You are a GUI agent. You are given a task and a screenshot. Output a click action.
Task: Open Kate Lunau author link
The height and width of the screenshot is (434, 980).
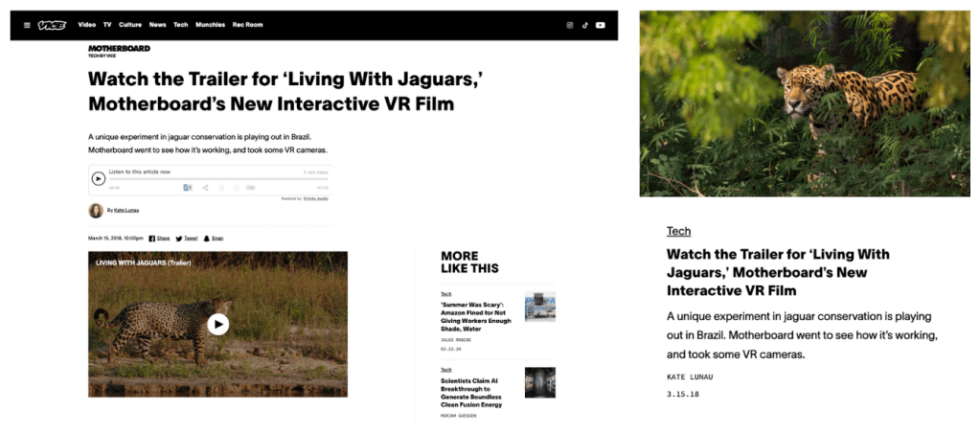(126, 210)
